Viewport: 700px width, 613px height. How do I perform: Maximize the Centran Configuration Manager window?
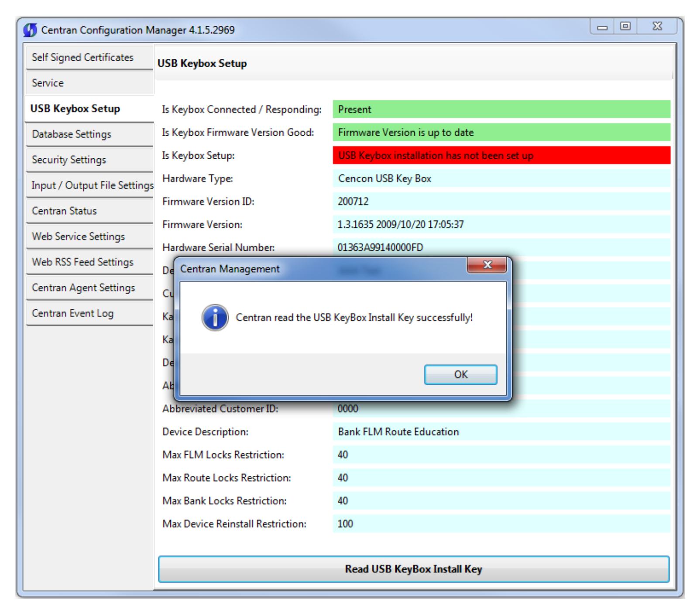coord(625,27)
